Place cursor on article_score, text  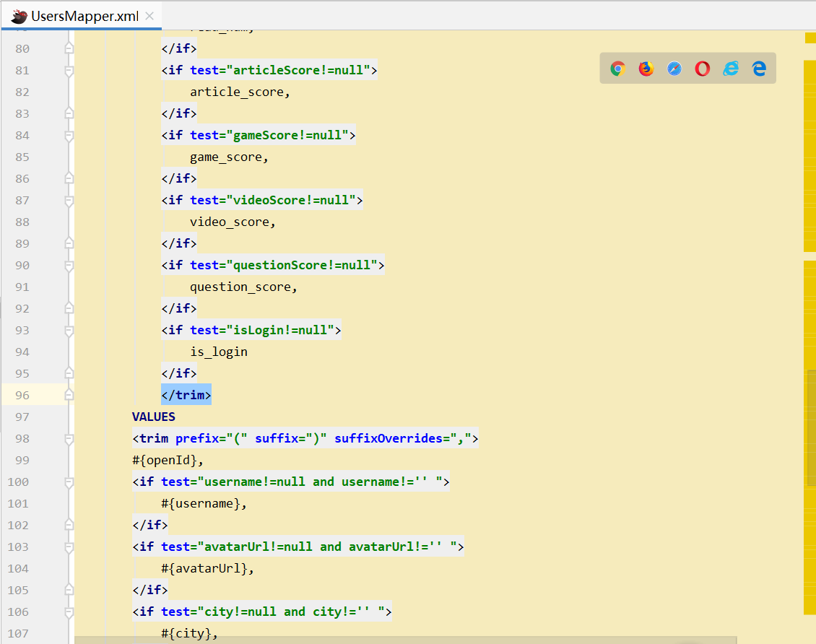pyautogui.click(x=240, y=92)
